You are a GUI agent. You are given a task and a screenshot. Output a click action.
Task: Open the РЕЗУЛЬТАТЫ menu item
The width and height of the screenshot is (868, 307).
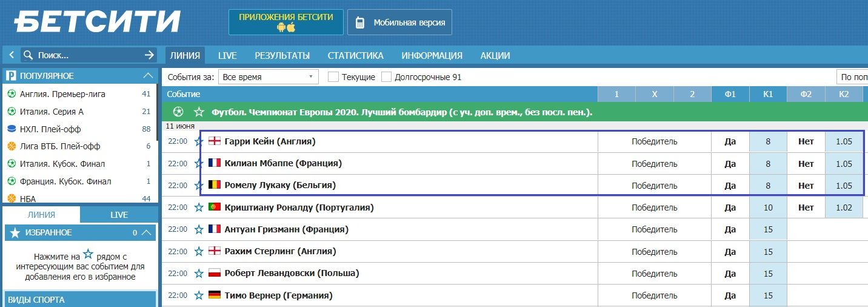pyautogui.click(x=282, y=55)
